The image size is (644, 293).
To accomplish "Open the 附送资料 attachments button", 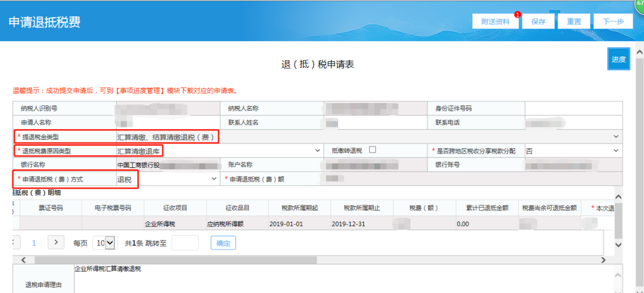I will 496,21.
